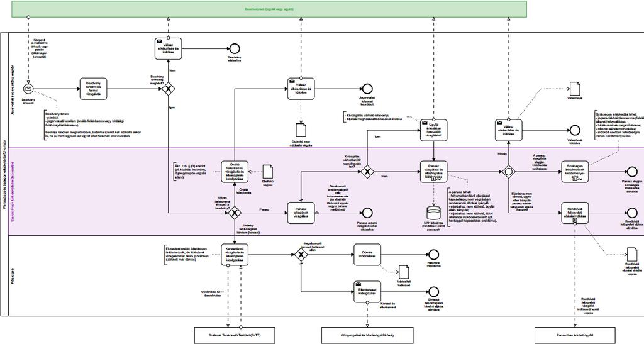The height and width of the screenshot is (344, 644).
Task: Click the 'Válaszlevél kiküldve' end event
Action: 575,130
